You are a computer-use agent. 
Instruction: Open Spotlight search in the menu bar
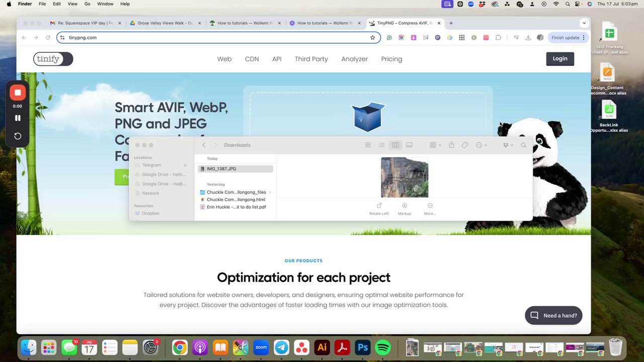click(568, 4)
